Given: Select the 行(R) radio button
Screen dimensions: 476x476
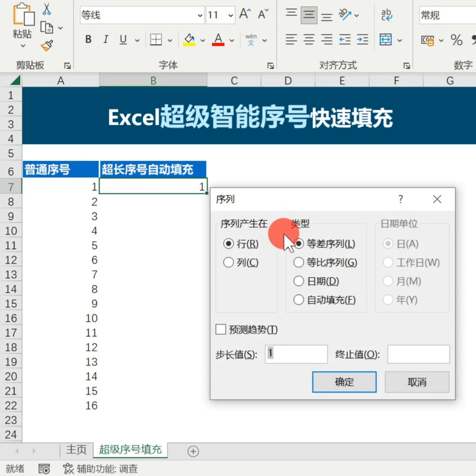Looking at the screenshot, I should [228, 244].
